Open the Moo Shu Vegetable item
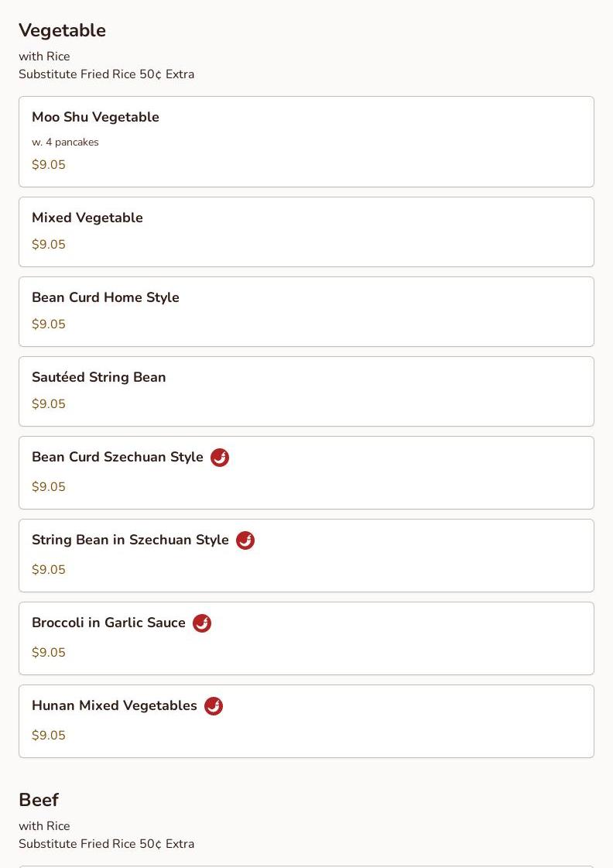This screenshot has width=613, height=868. click(95, 117)
